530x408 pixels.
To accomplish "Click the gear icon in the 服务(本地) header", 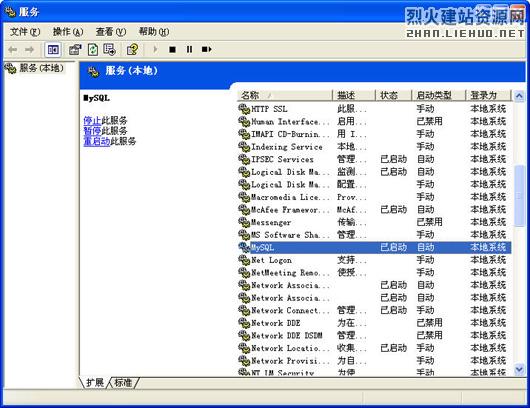I will click(x=93, y=72).
